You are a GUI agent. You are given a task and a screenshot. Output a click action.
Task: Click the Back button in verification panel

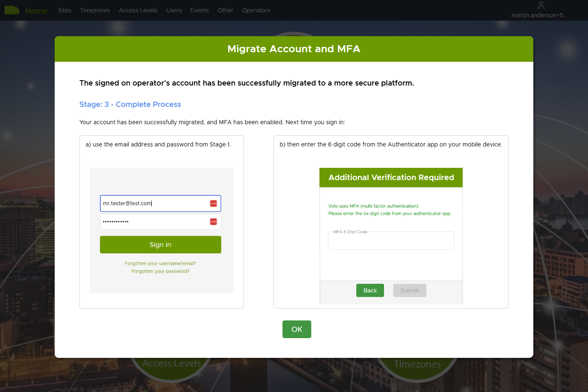[370, 290]
